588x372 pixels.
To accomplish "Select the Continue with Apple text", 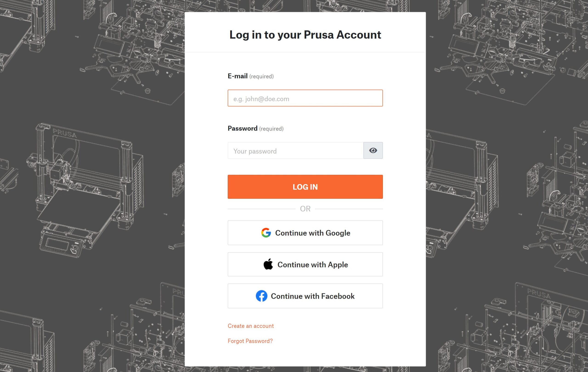I will point(313,265).
